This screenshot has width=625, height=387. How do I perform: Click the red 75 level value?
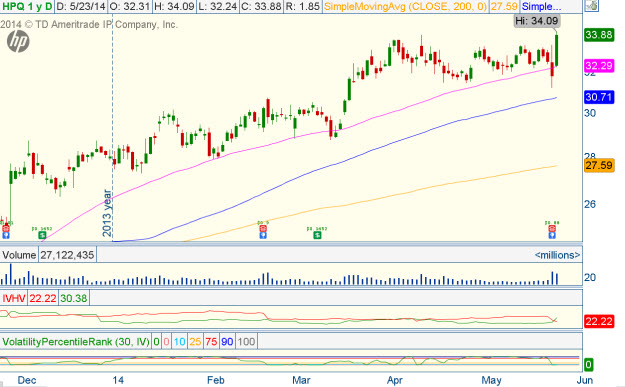pos(211,342)
